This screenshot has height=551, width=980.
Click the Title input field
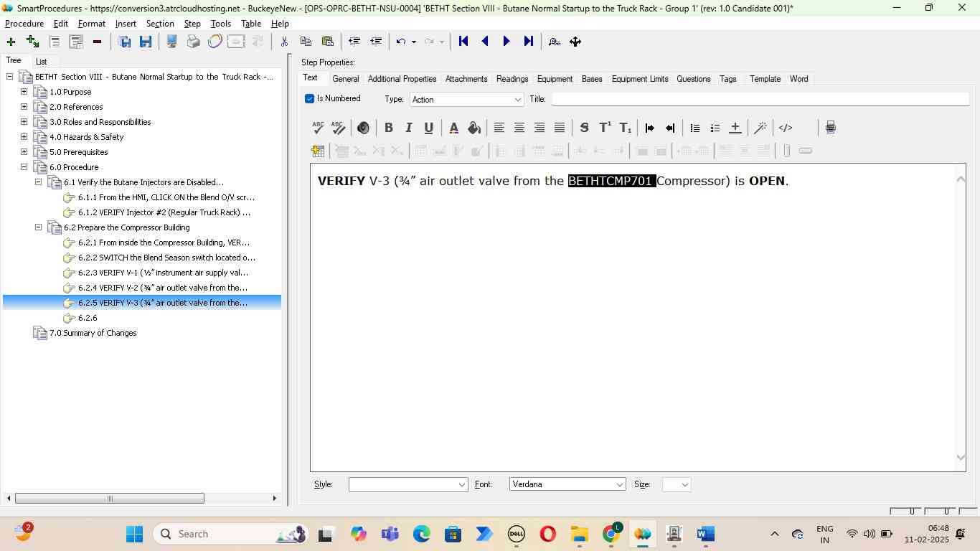point(760,99)
